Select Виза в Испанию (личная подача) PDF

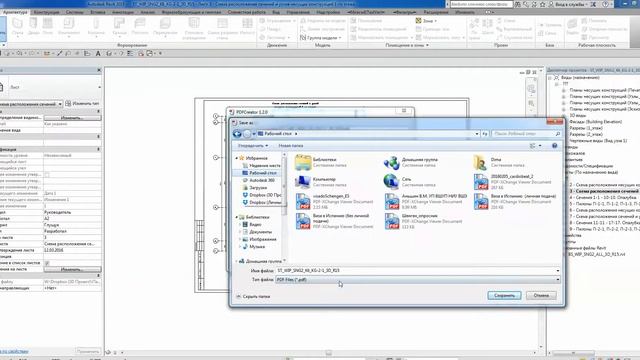[515, 202]
